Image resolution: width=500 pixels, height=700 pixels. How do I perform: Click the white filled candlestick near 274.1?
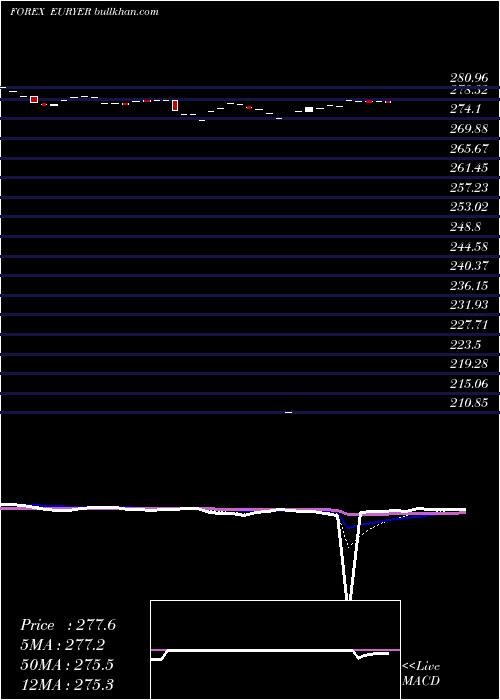309,109
